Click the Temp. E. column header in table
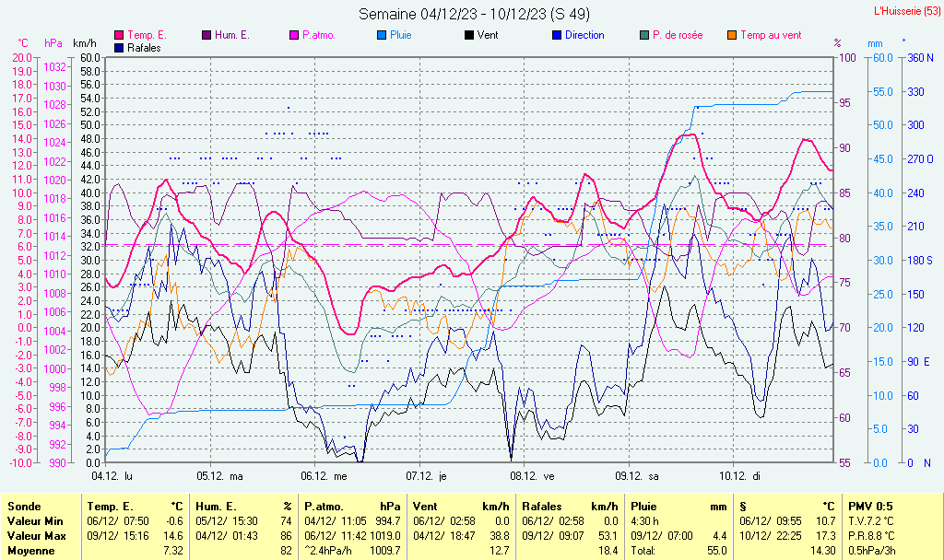The width and height of the screenshot is (944, 560). [110, 507]
